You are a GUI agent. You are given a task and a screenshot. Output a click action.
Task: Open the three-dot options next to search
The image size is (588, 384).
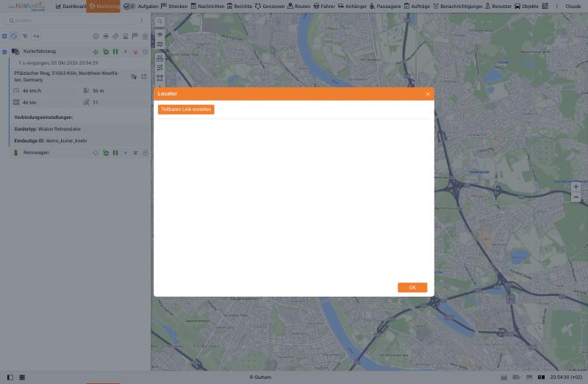click(142, 21)
